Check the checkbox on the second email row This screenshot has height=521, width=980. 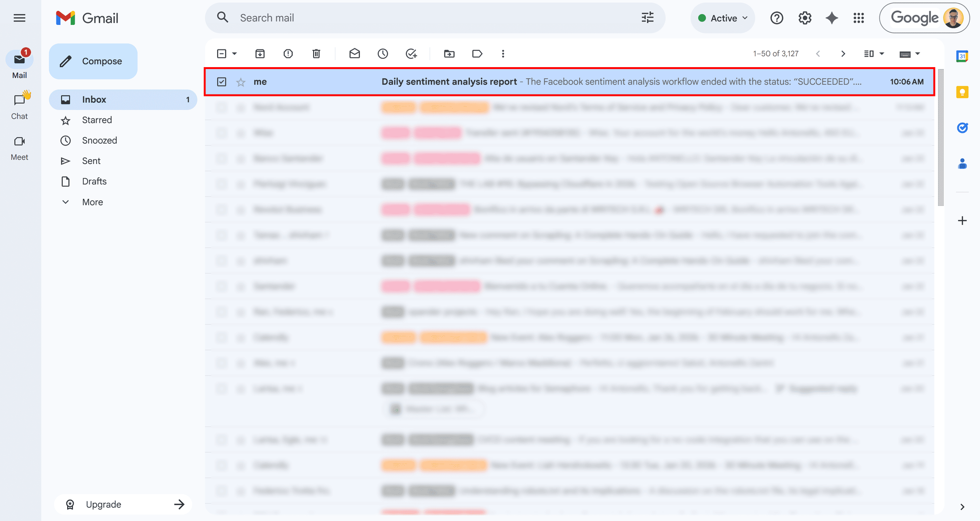click(x=221, y=107)
